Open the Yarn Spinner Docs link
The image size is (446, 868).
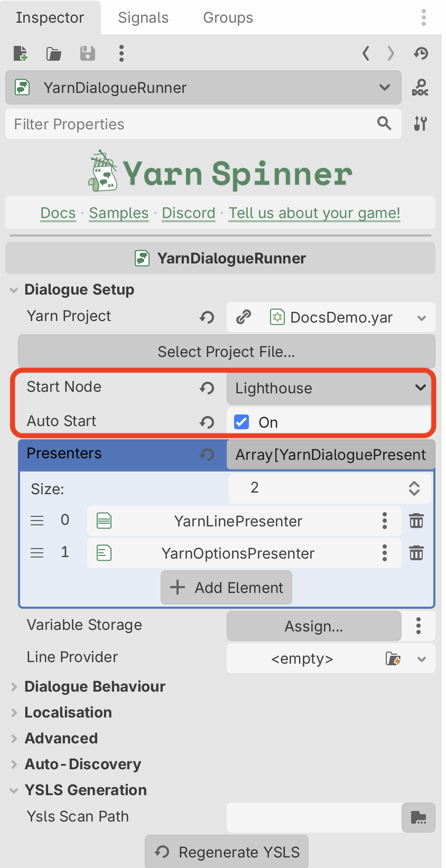point(58,213)
